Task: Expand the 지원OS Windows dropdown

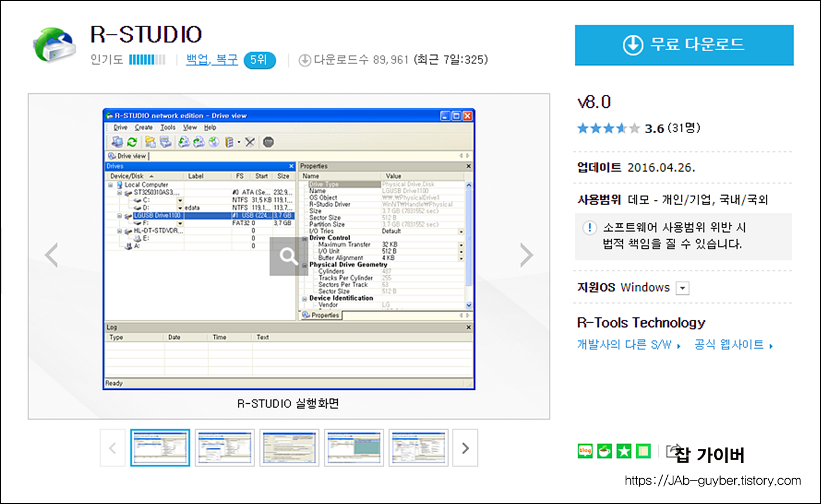Action: [682, 288]
